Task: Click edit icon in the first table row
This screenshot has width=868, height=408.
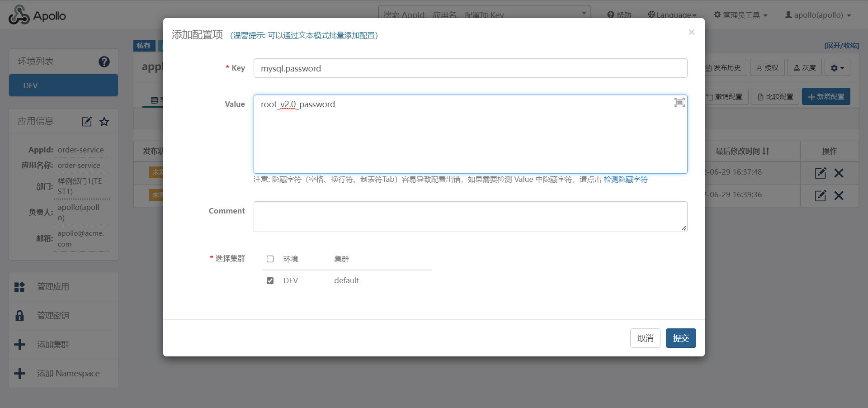Action: click(x=820, y=173)
